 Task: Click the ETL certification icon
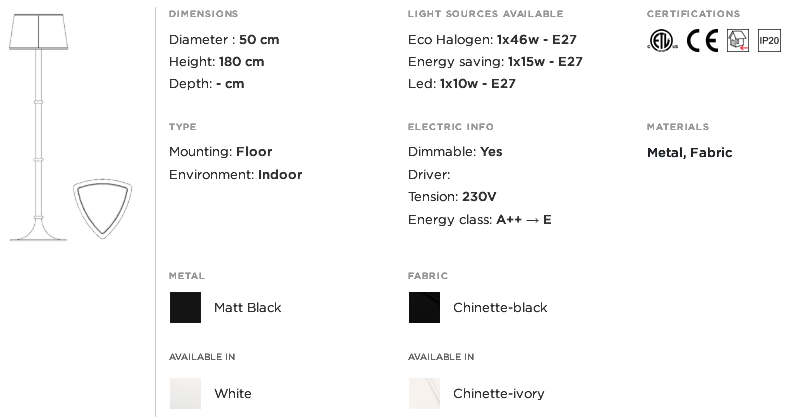click(662, 41)
